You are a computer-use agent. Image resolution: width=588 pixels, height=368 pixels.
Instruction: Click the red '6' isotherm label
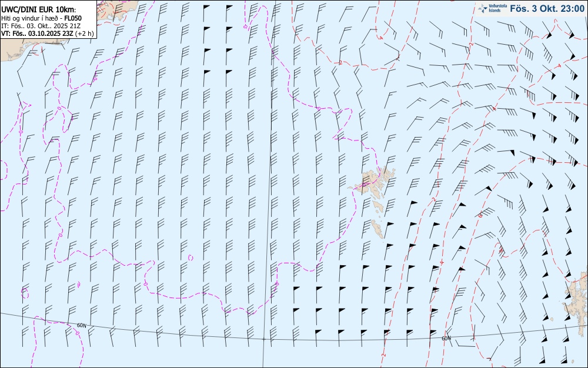(x=481, y=215)
